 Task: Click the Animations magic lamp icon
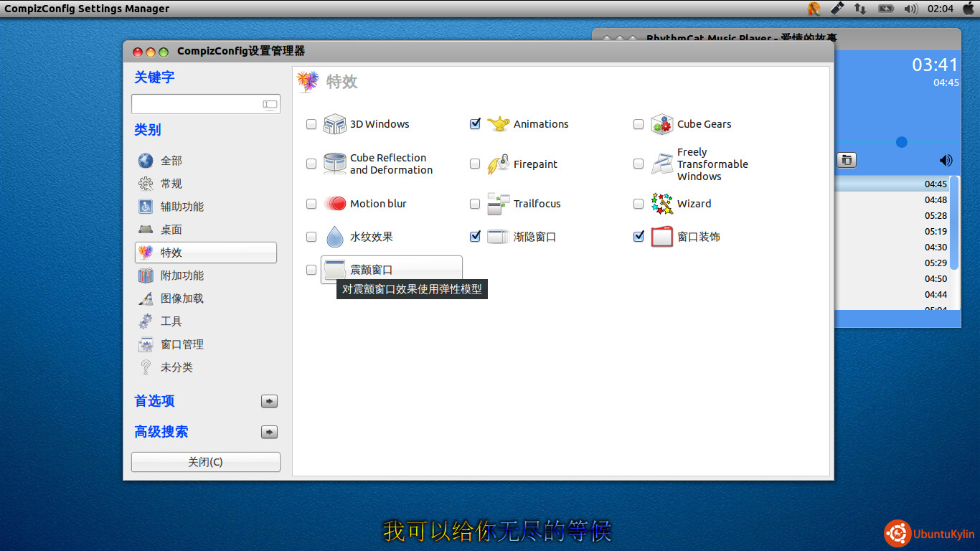click(x=498, y=124)
